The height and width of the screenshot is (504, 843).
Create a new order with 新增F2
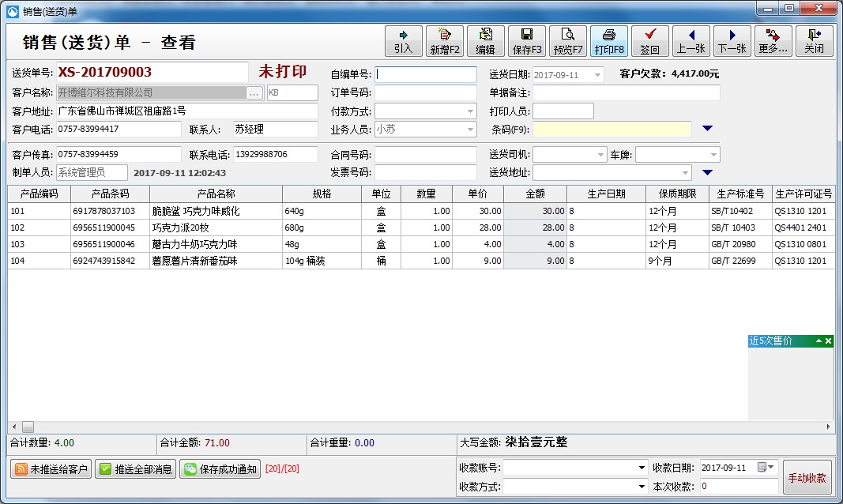445,41
